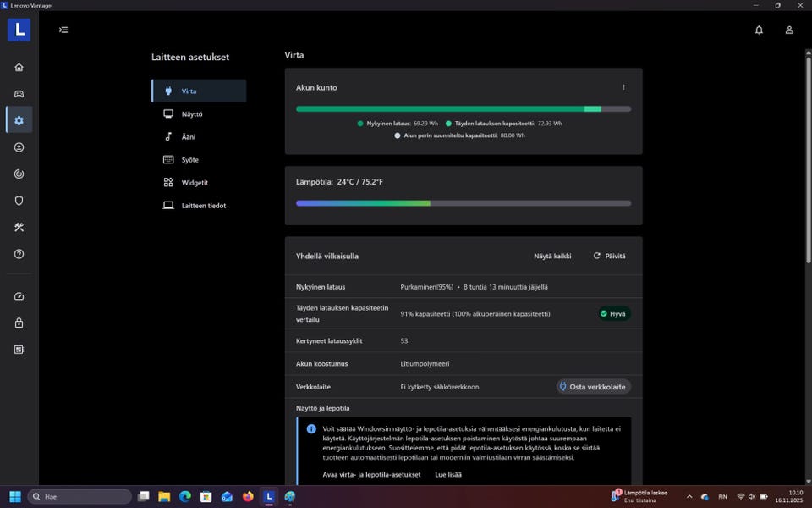Open the Security shield icon in sidebar
812x508 pixels.
pos(19,201)
